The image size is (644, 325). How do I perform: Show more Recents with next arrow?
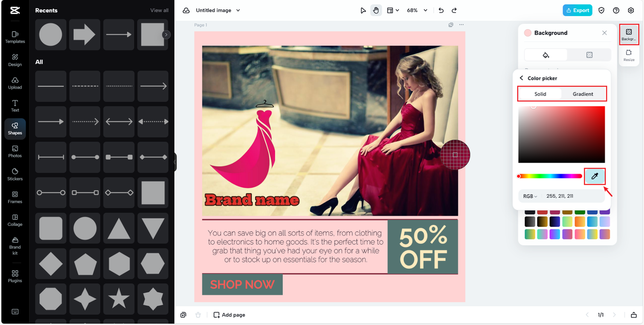(x=166, y=35)
